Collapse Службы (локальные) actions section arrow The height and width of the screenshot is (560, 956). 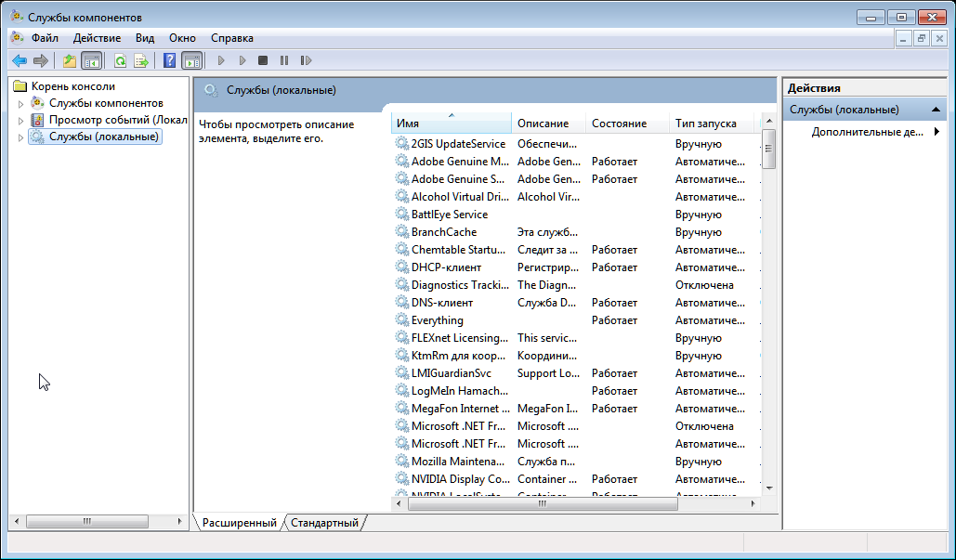[x=936, y=110]
